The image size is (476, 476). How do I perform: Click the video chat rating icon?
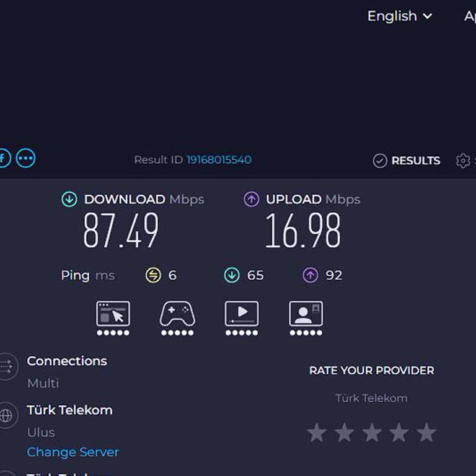tap(306, 318)
